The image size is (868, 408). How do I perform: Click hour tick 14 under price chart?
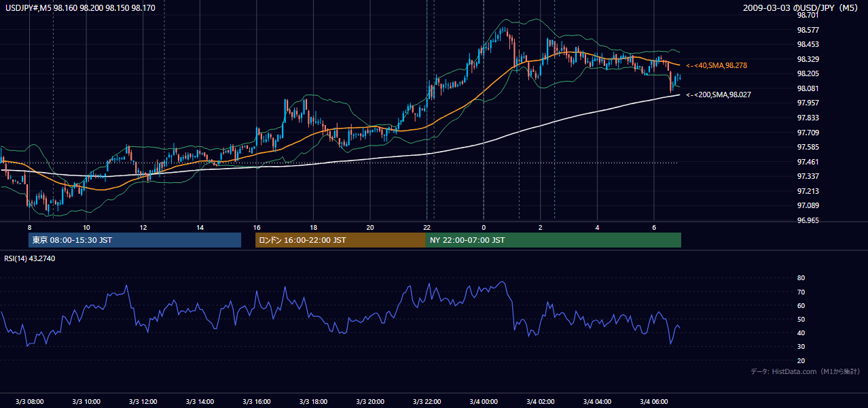click(200, 227)
